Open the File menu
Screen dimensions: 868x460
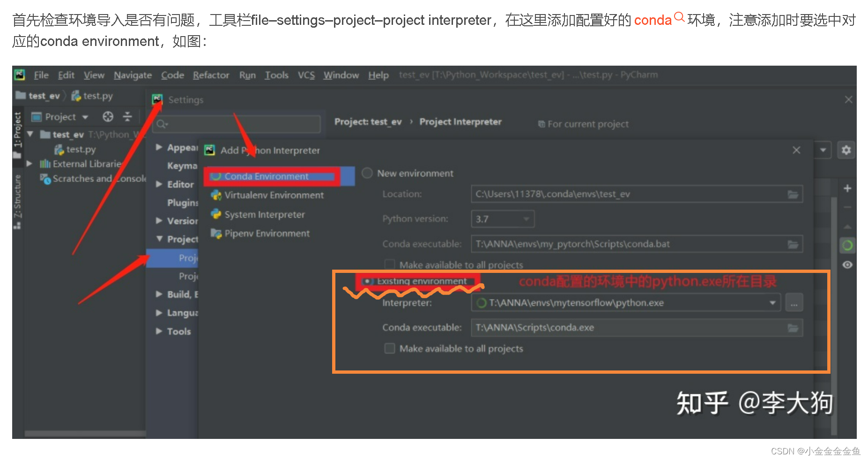[41, 75]
